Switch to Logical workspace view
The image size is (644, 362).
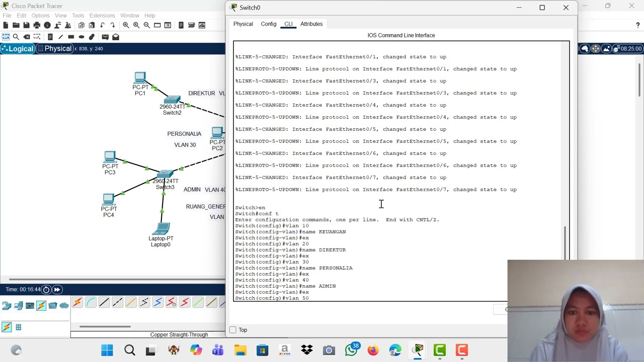pos(18,48)
